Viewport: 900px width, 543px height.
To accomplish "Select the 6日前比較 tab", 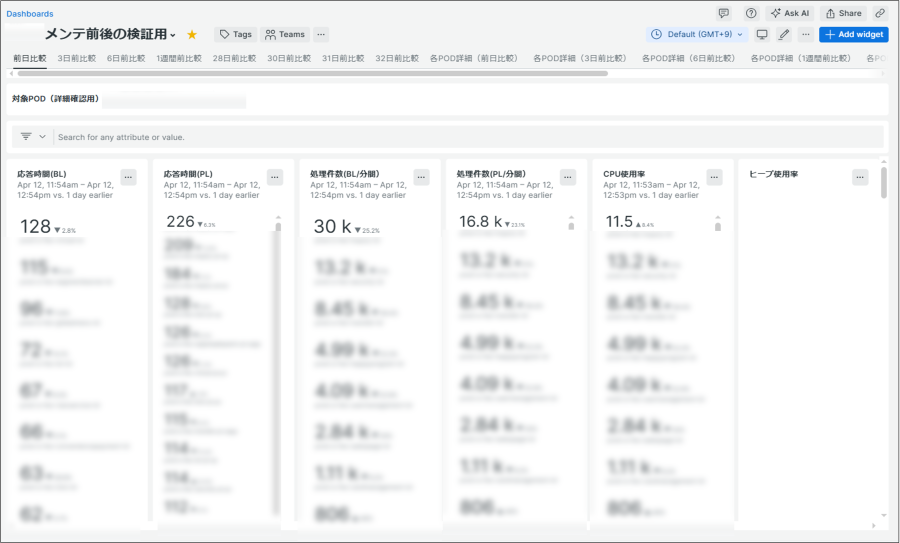I will pos(126,59).
